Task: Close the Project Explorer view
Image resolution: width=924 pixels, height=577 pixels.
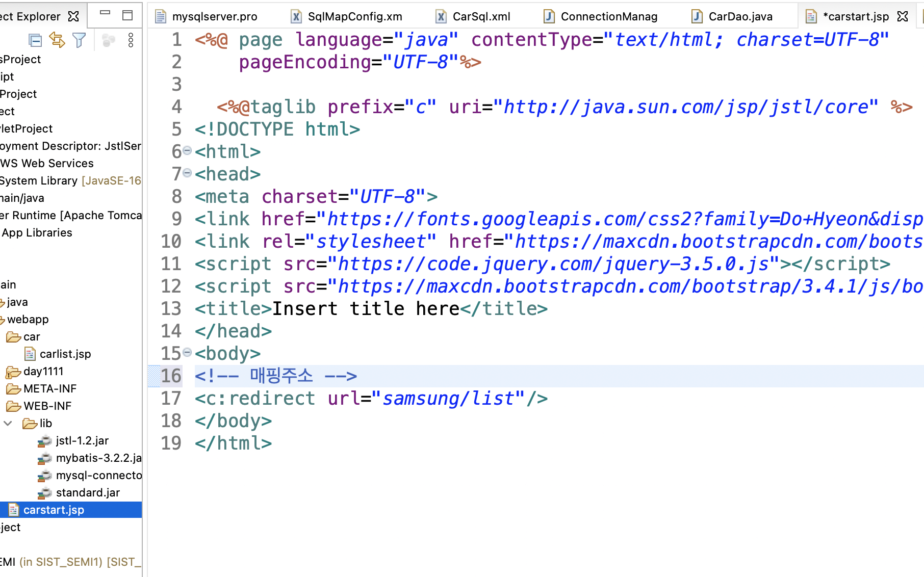Action: (x=73, y=16)
